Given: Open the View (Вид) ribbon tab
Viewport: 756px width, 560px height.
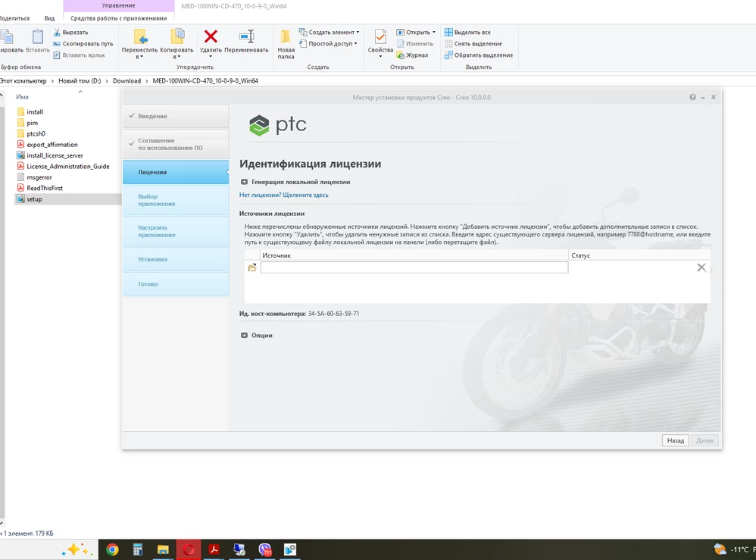Looking at the screenshot, I should [50, 18].
